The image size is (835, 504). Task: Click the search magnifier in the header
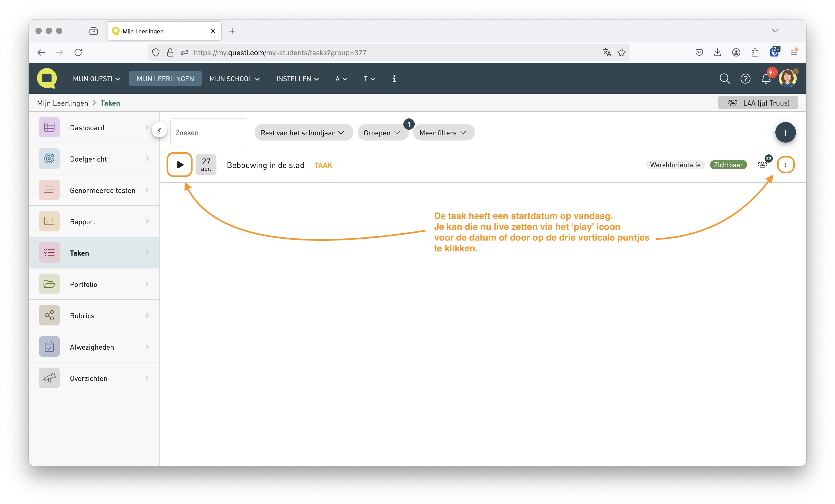[724, 79]
